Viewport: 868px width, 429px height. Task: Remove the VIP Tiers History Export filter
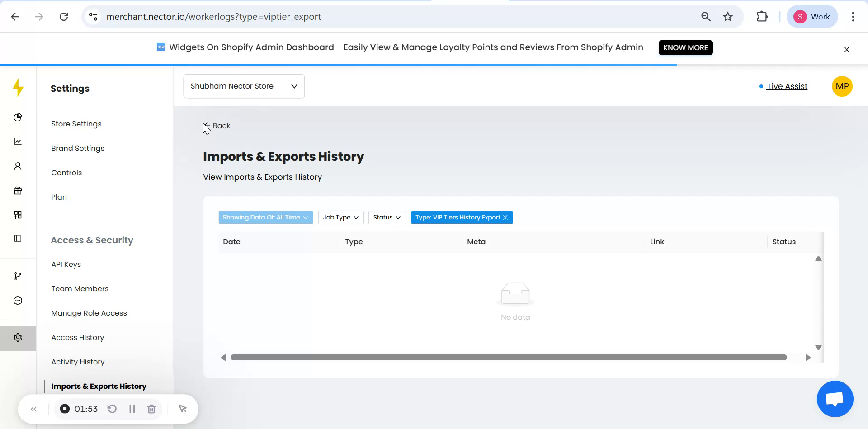(505, 217)
